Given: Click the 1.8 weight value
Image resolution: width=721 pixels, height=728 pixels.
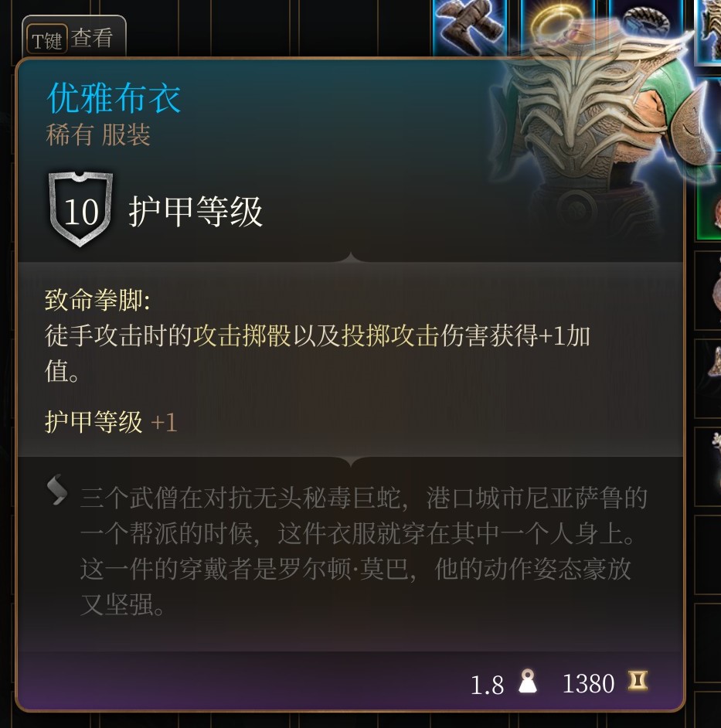Looking at the screenshot, I should tap(487, 685).
